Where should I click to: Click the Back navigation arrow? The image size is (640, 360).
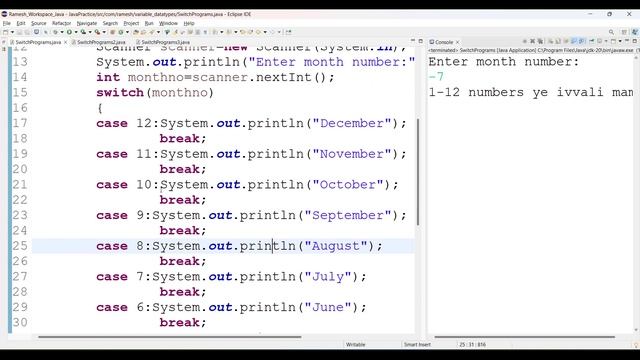pyautogui.click(x=258, y=32)
